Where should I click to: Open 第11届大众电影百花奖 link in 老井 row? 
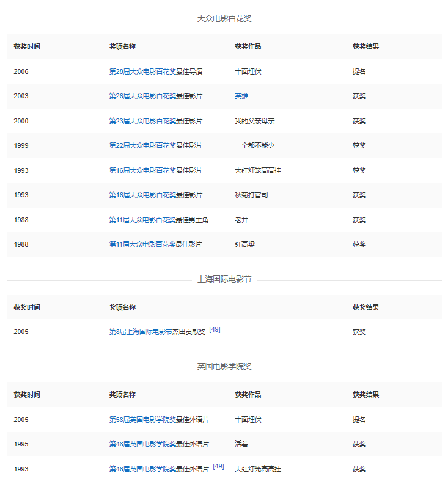pos(142,220)
